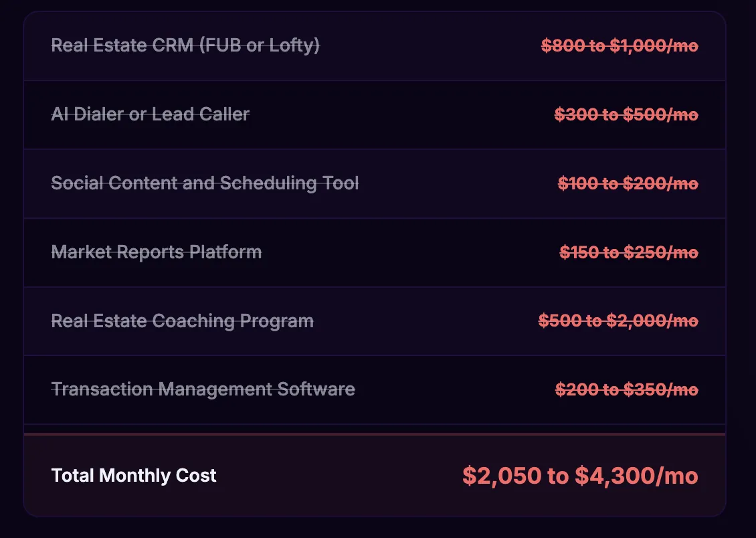Click the $2,050 to $4,300/mo total

click(x=580, y=476)
